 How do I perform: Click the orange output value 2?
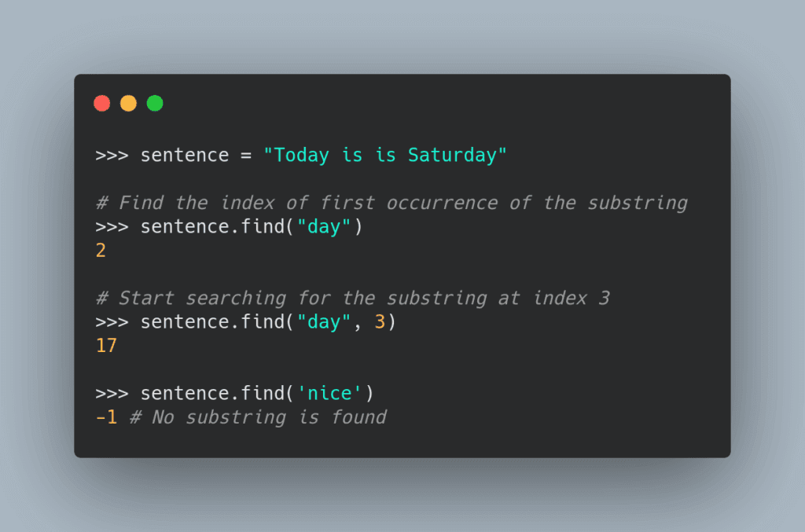101,251
